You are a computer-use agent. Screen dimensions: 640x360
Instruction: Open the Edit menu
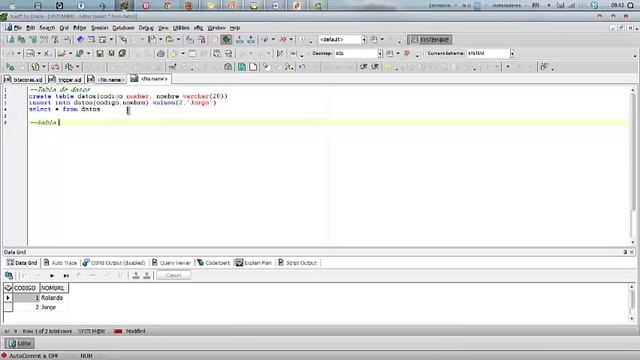(x=31, y=28)
